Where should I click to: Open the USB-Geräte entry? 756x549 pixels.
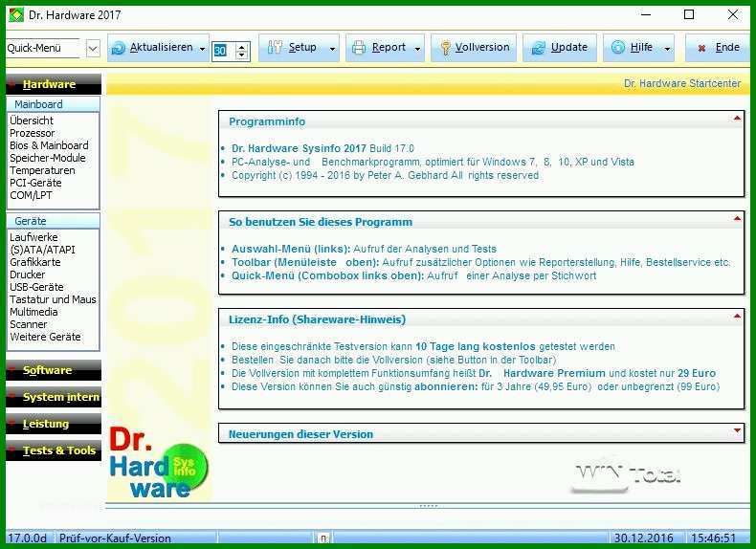coord(36,287)
